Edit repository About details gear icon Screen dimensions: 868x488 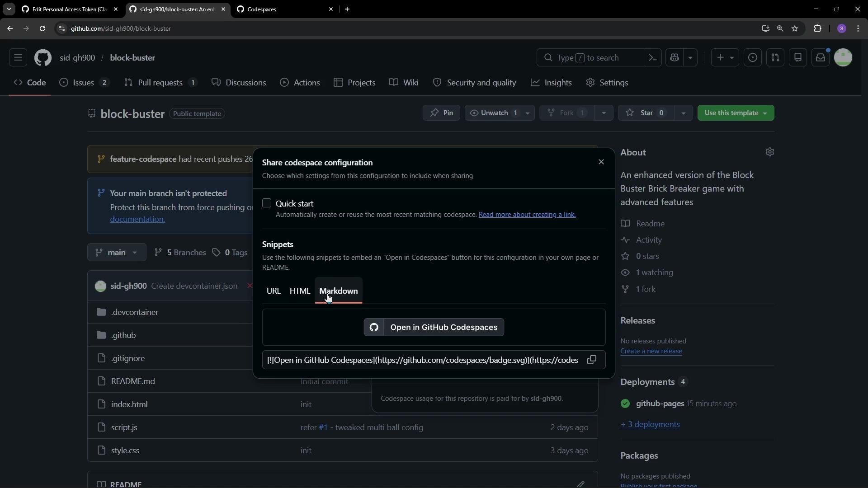770,152
